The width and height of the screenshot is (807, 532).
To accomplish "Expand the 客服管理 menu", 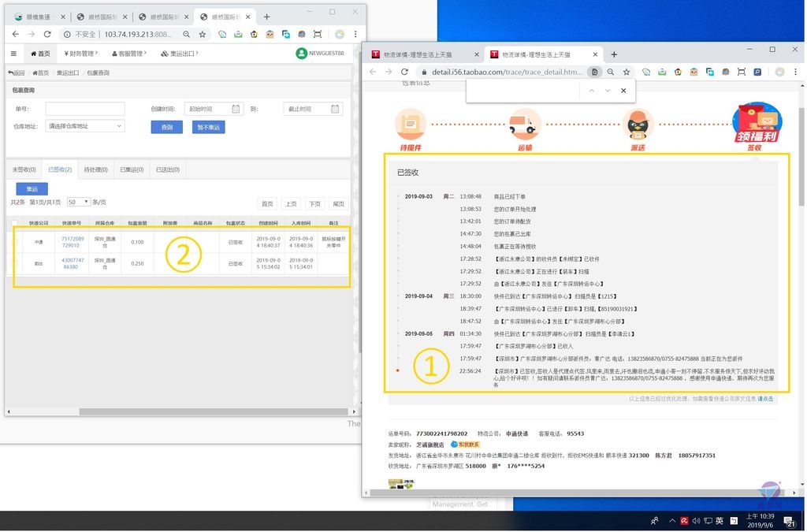I will coord(129,54).
